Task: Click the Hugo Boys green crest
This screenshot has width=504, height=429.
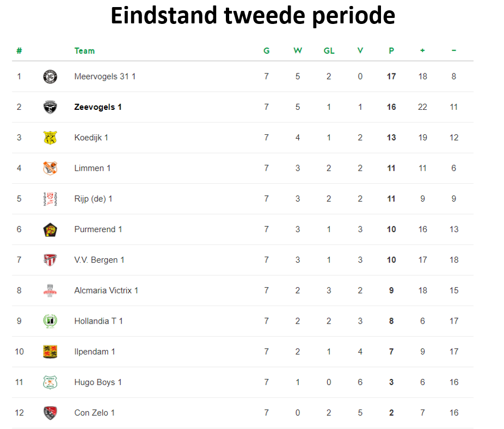Action: 50,382
